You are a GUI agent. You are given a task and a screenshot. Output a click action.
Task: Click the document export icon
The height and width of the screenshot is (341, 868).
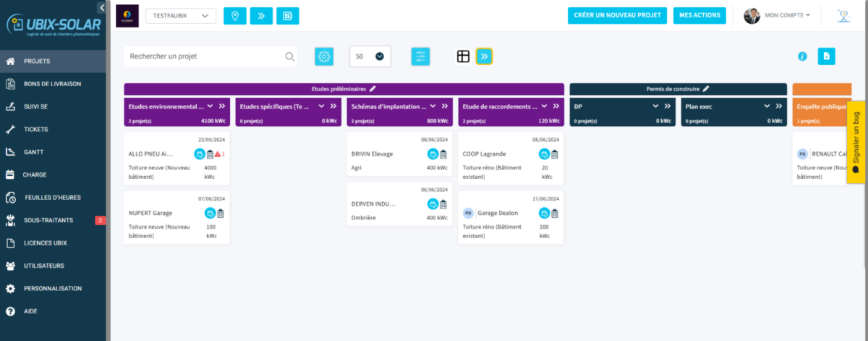pyautogui.click(x=827, y=56)
